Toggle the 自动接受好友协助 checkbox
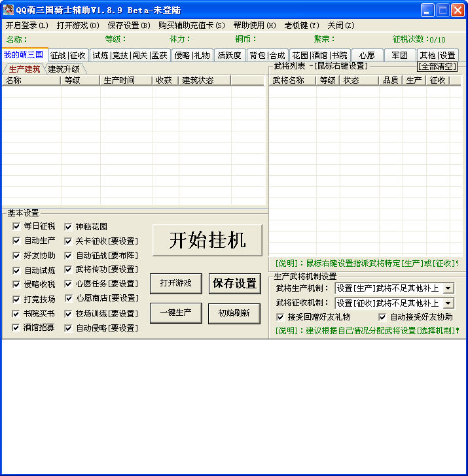 382,318
